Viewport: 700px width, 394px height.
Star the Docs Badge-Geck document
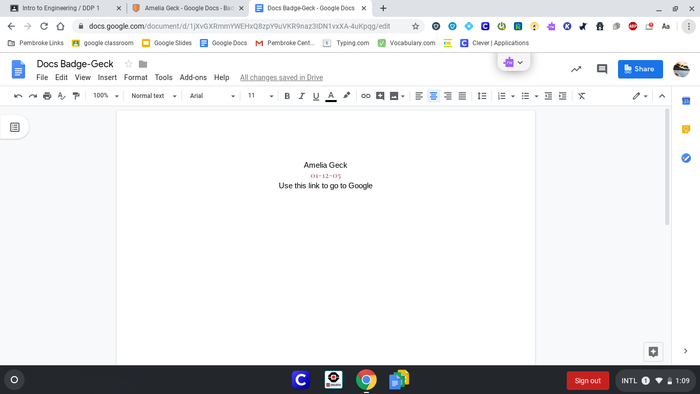(129, 64)
